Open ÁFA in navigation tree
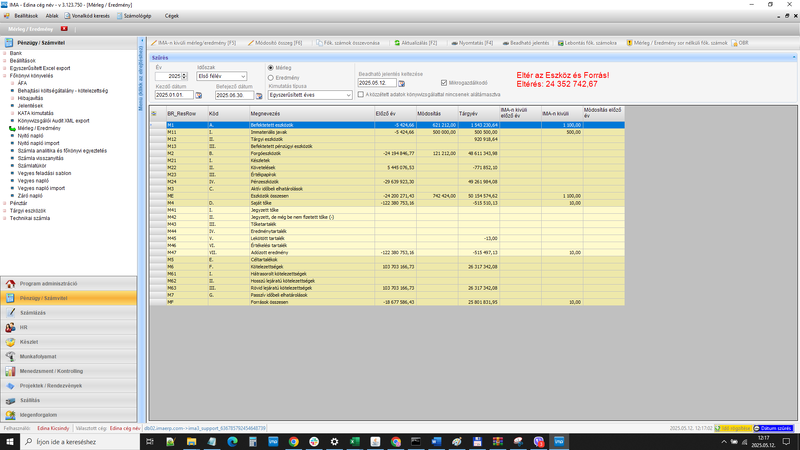 coord(22,83)
